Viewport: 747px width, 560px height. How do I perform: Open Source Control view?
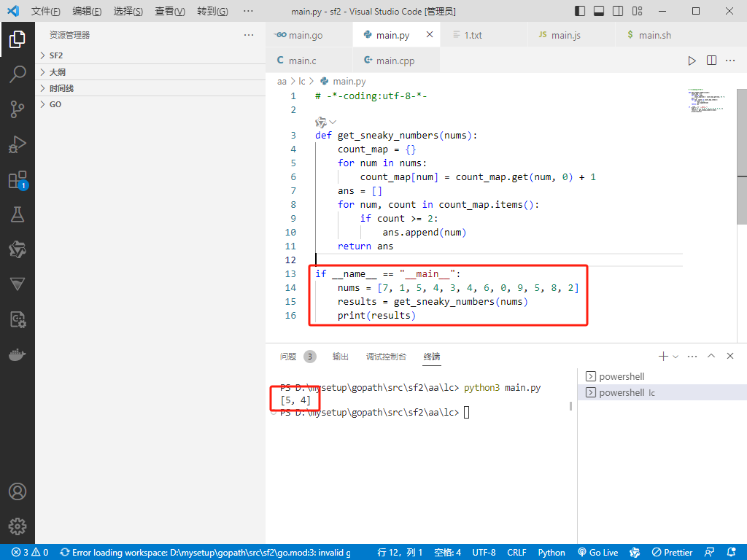coord(18,109)
